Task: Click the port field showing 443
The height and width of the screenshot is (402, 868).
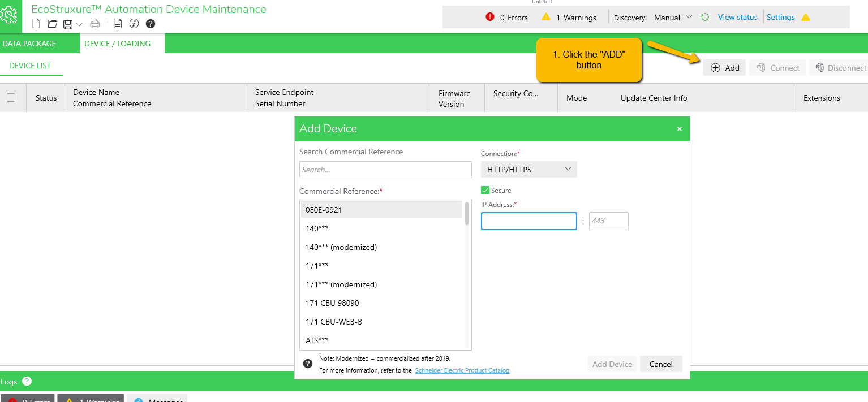Action: coord(608,221)
